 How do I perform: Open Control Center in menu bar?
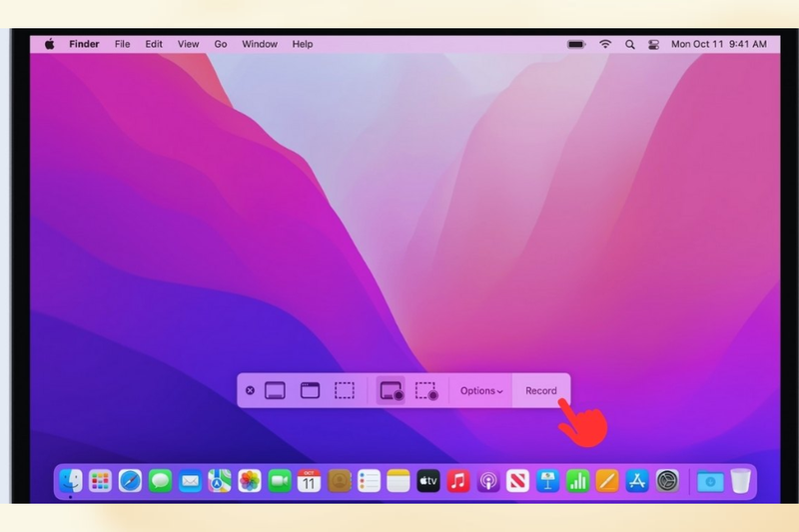654,45
